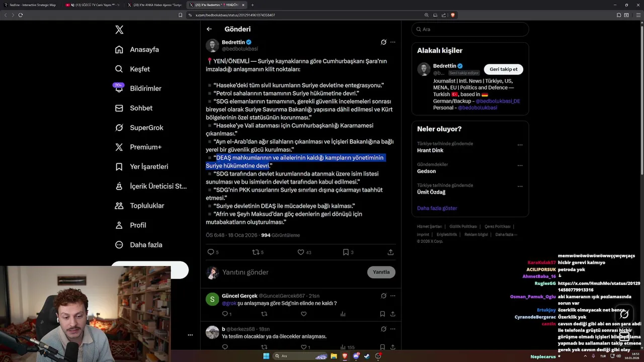Click Grok icon on Bedrettin's post
Viewport: 644px width, 362px height.
(x=383, y=42)
